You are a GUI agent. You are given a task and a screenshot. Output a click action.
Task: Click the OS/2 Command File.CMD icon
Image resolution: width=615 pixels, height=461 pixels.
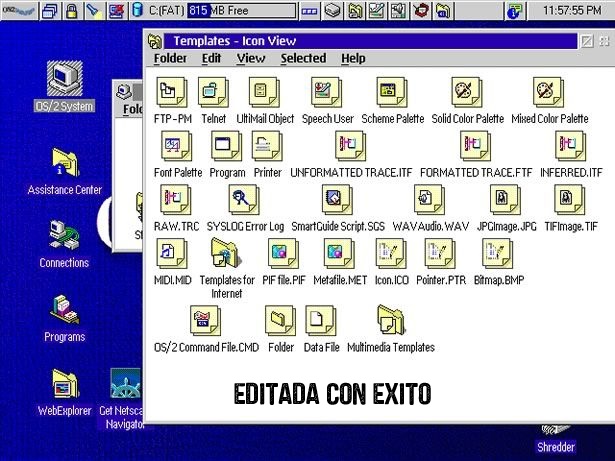click(206, 321)
